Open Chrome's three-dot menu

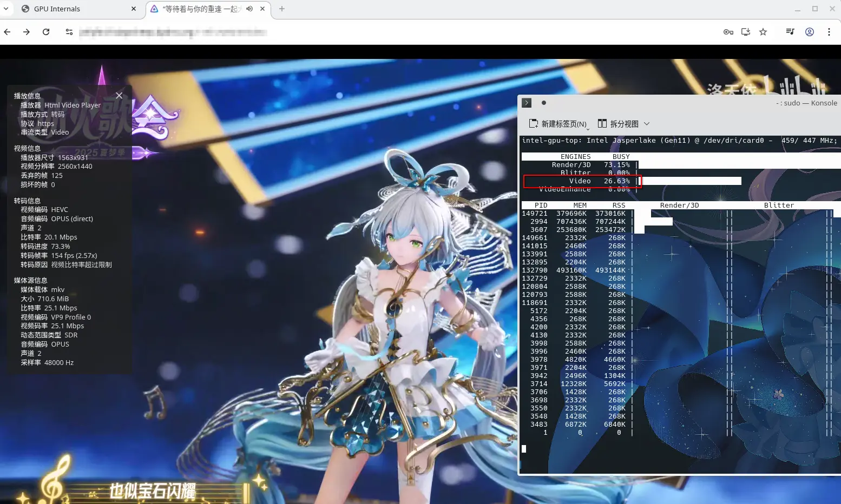point(830,32)
